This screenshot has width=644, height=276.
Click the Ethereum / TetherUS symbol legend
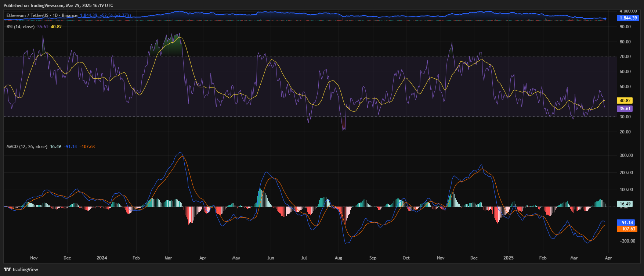[x=42, y=15]
